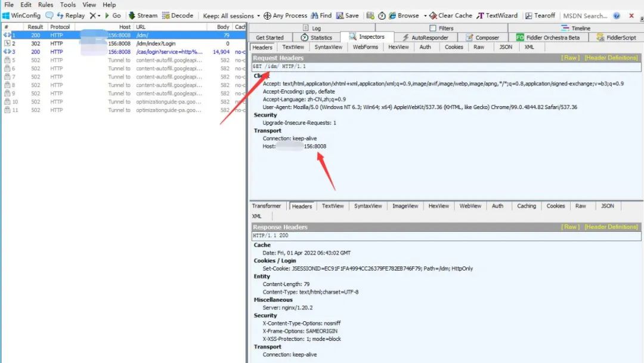This screenshot has height=363, width=644.
Task: Click Browse in the toolbar
Action: (404, 15)
